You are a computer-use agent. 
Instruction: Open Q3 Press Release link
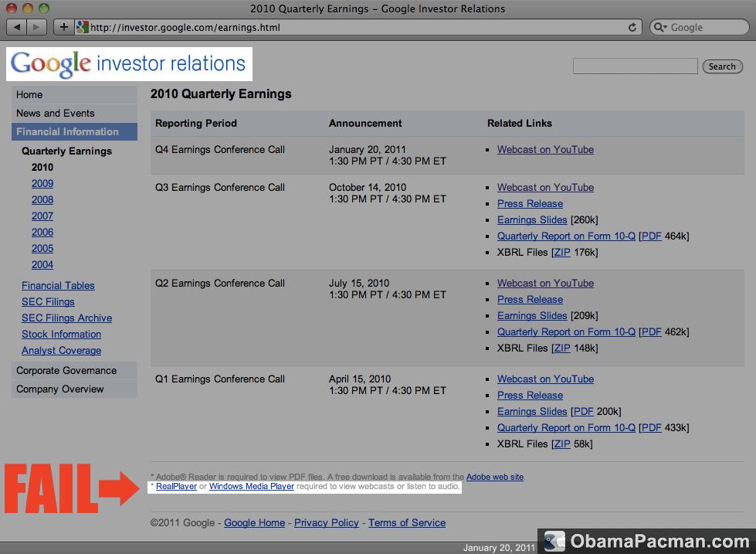pyautogui.click(x=530, y=204)
